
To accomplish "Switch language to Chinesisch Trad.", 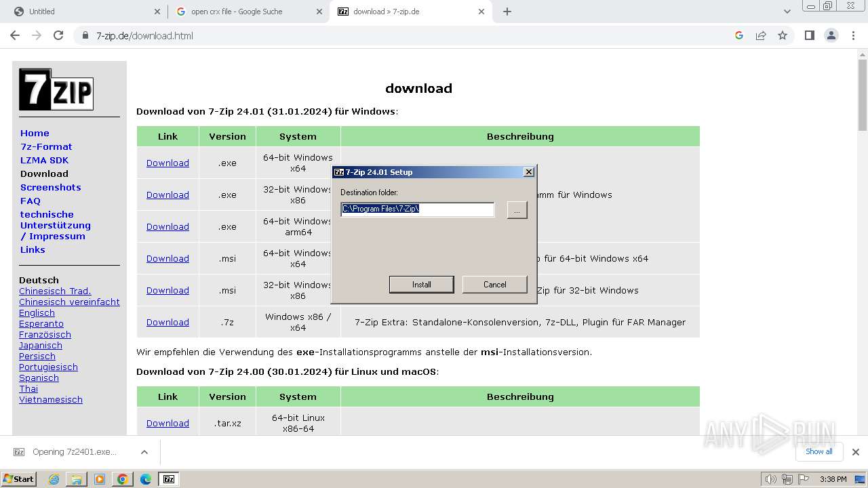I will (55, 291).
